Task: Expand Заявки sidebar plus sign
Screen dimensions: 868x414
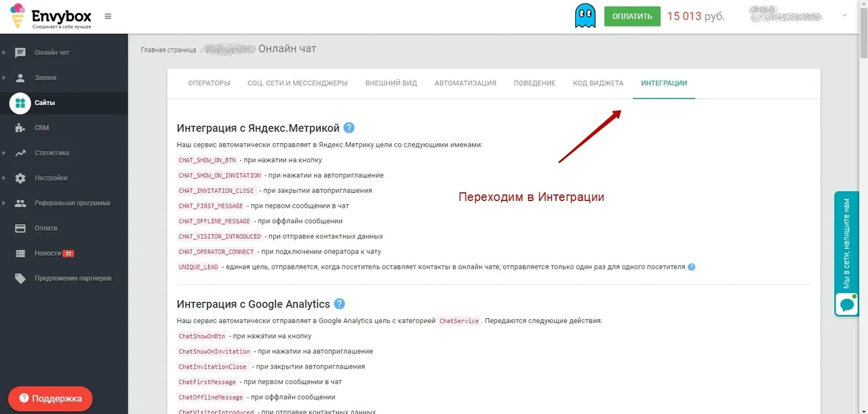Action: [x=3, y=78]
